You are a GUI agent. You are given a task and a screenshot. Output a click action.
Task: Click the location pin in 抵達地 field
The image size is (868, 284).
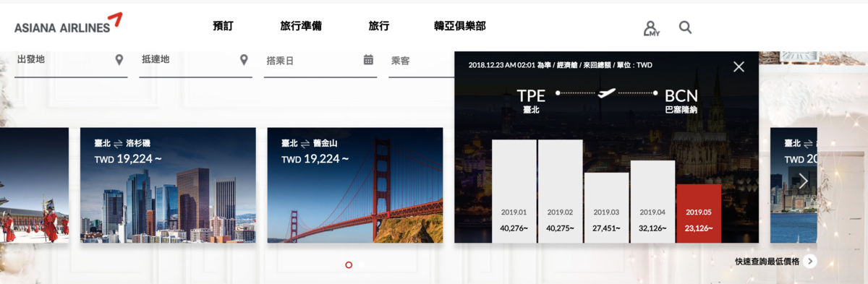pyautogui.click(x=244, y=59)
